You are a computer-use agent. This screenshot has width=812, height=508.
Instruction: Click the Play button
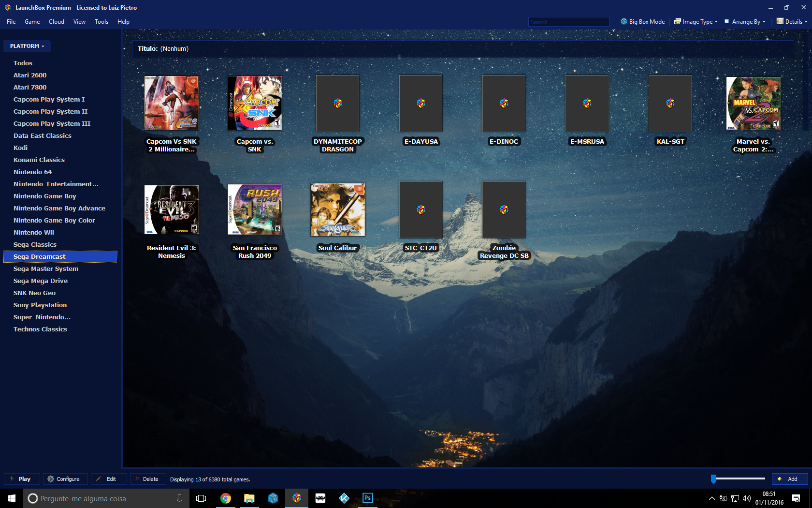coord(22,479)
